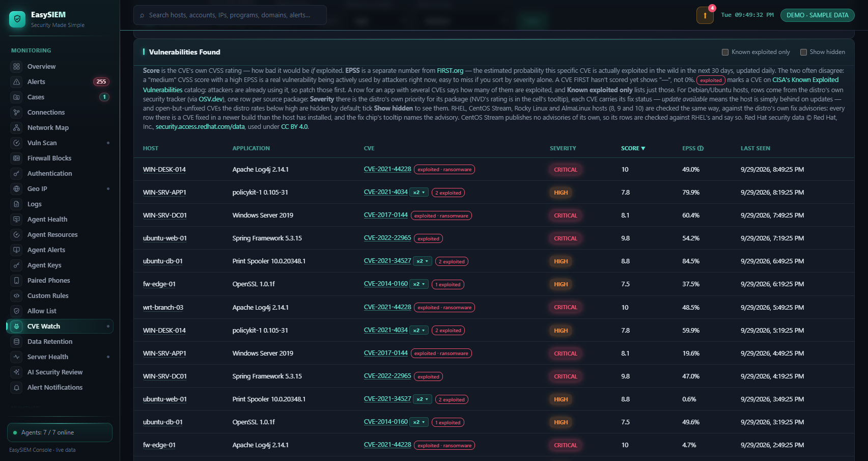Open the OSV.dev link
The width and height of the screenshot is (868, 461).
(x=211, y=99)
